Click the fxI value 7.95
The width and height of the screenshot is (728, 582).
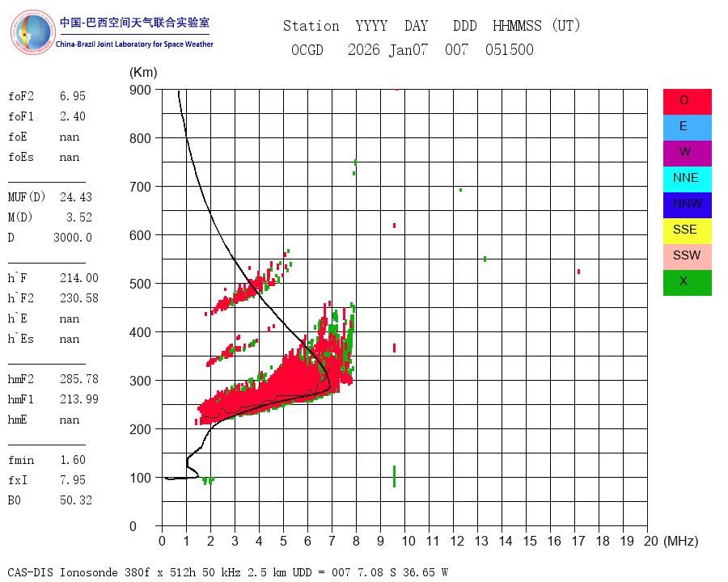(x=73, y=480)
